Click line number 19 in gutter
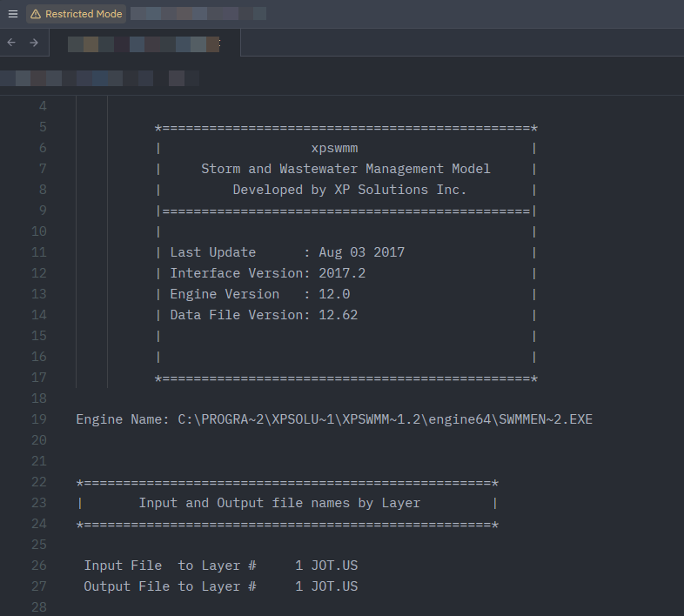The image size is (684, 616). click(x=39, y=419)
